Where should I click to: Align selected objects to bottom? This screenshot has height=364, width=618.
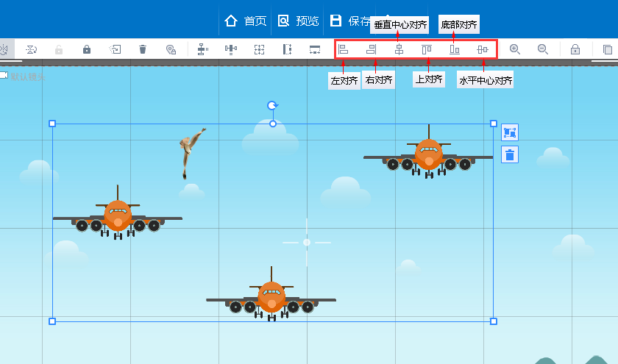[455, 49]
